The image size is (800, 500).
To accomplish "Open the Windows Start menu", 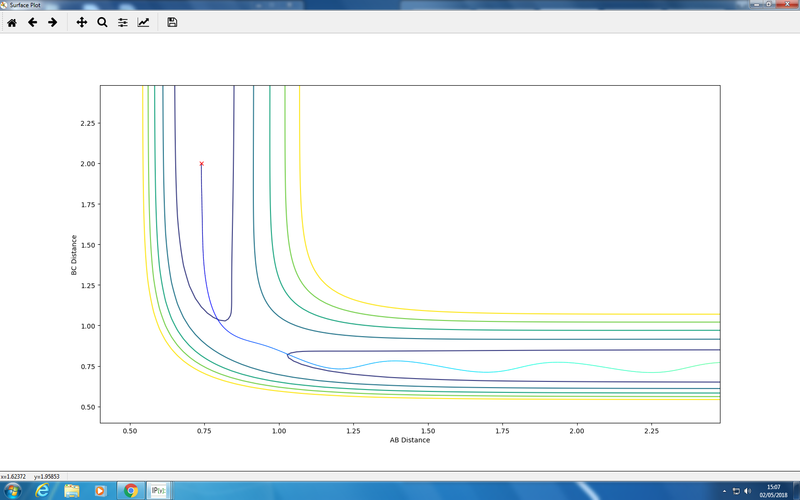I will pos(14,490).
